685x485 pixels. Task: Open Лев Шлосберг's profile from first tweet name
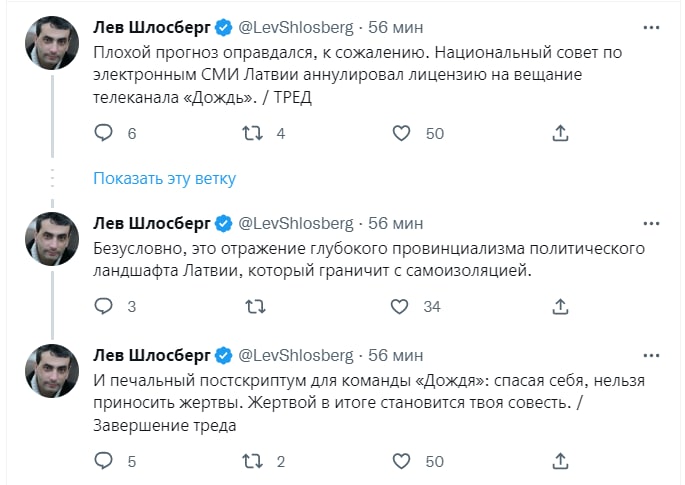coord(151,25)
